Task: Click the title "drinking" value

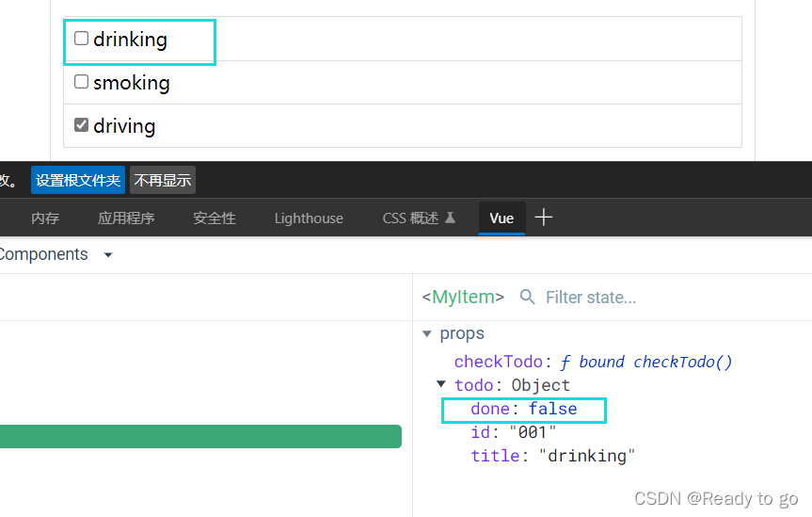Action: click(x=587, y=456)
